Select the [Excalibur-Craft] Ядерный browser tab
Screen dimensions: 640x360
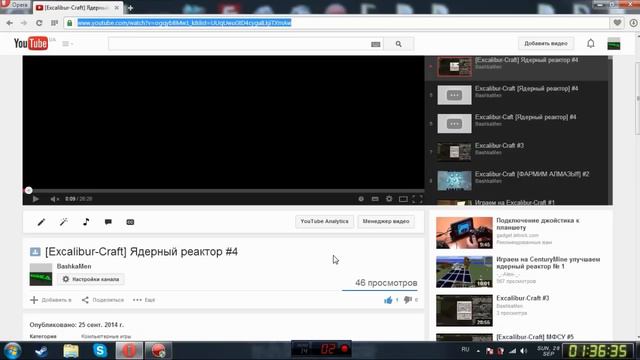click(78, 7)
